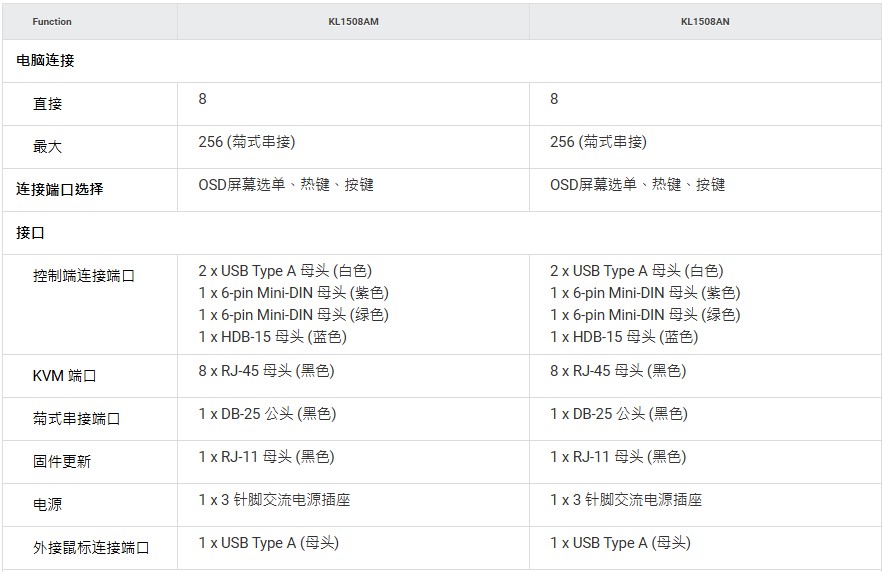Select the KL1508AM column header
Screen dimensions: 882x572
(x=353, y=22)
